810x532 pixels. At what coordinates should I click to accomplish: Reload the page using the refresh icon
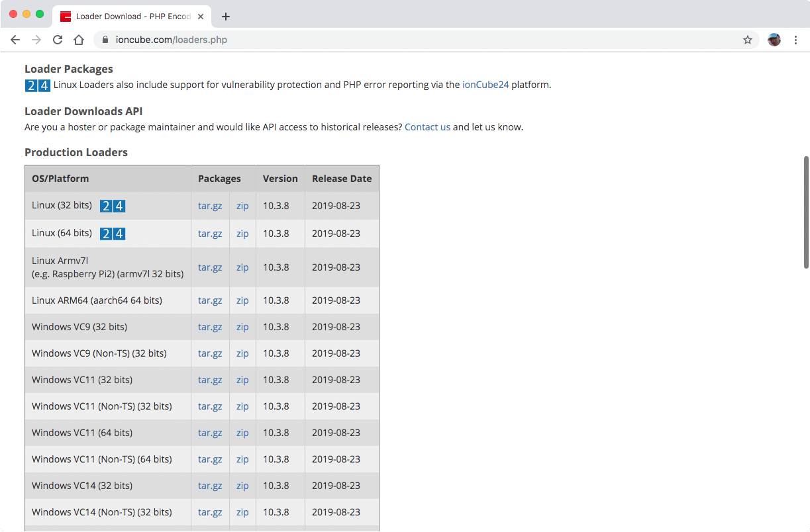(x=58, y=40)
